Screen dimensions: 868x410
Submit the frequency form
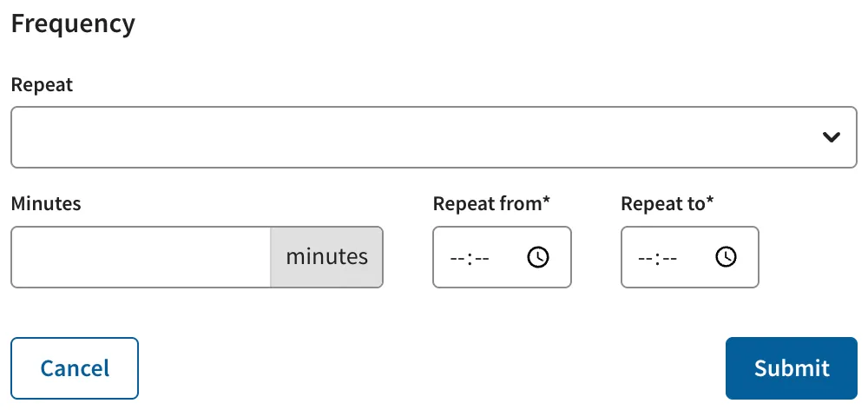[x=791, y=367]
